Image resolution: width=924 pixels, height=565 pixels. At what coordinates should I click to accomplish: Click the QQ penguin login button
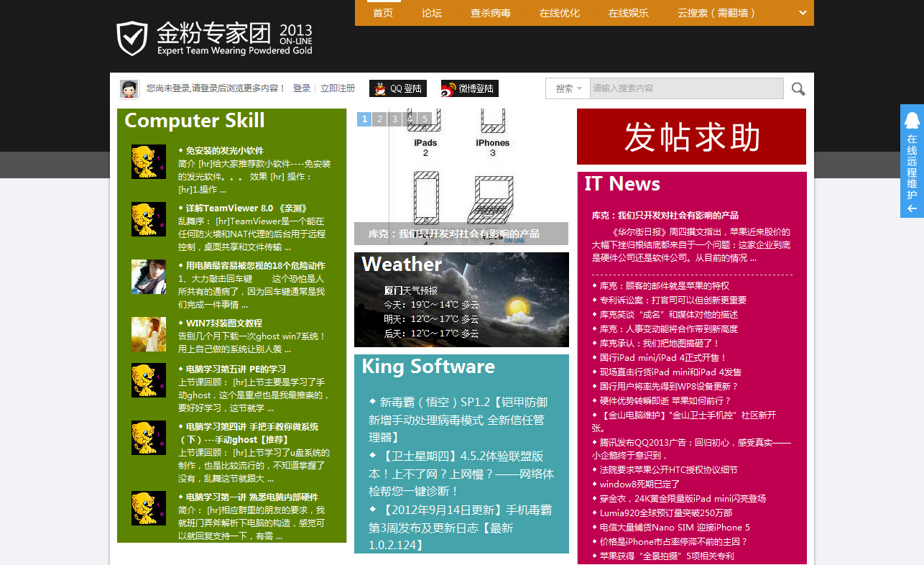[398, 88]
